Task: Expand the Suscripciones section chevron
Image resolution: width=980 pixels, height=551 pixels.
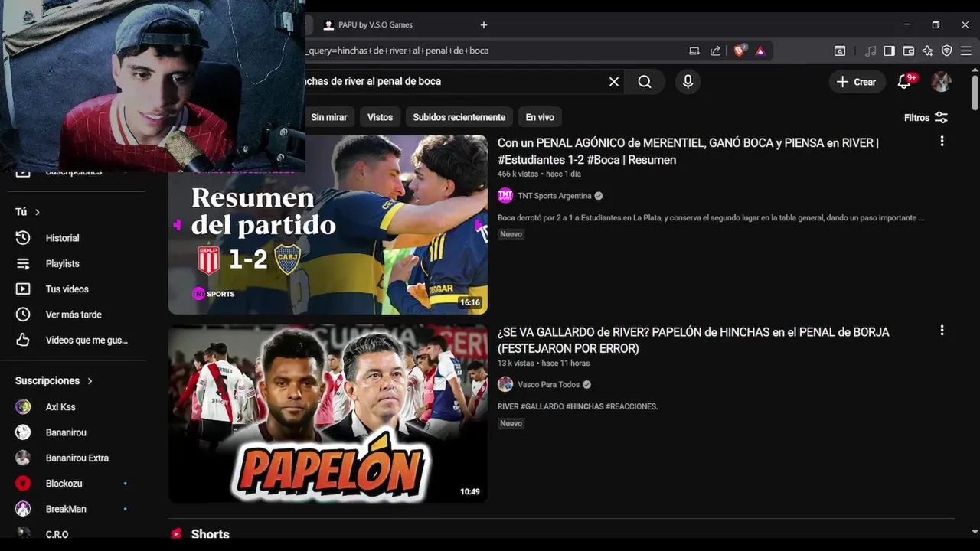Action: [x=90, y=381]
